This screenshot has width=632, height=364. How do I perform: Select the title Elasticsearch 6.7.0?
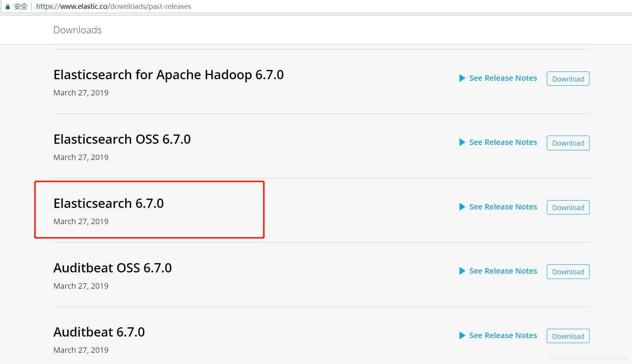coord(109,203)
